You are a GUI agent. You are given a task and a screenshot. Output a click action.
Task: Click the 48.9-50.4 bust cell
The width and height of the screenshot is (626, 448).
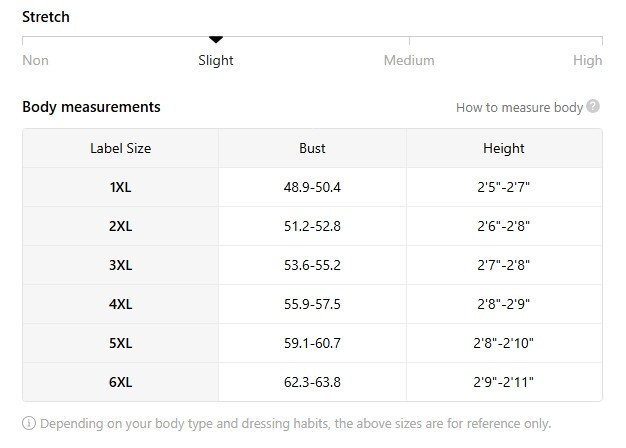click(x=312, y=187)
